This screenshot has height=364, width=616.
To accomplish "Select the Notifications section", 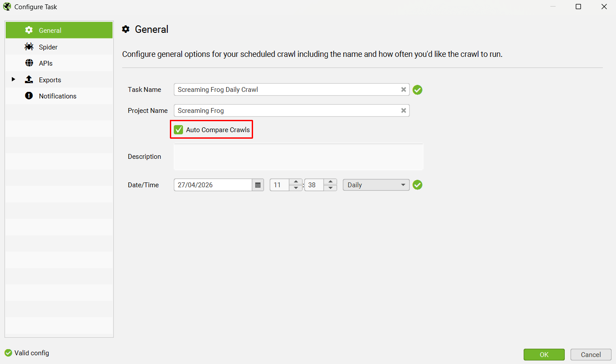I will tap(59, 96).
